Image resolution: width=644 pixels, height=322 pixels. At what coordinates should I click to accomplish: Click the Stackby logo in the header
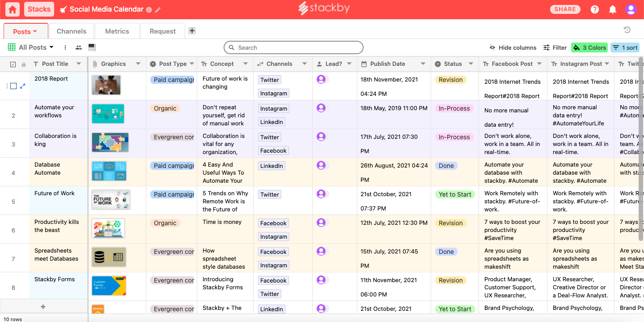point(324,8)
